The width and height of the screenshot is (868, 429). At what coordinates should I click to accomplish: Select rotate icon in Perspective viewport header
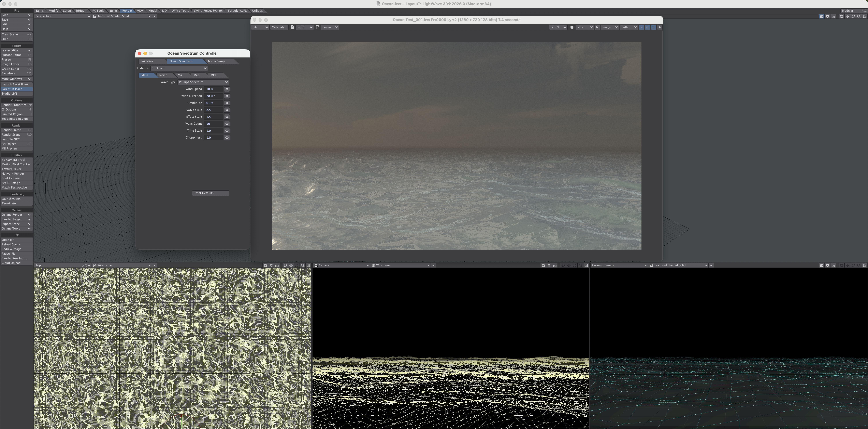point(853,16)
